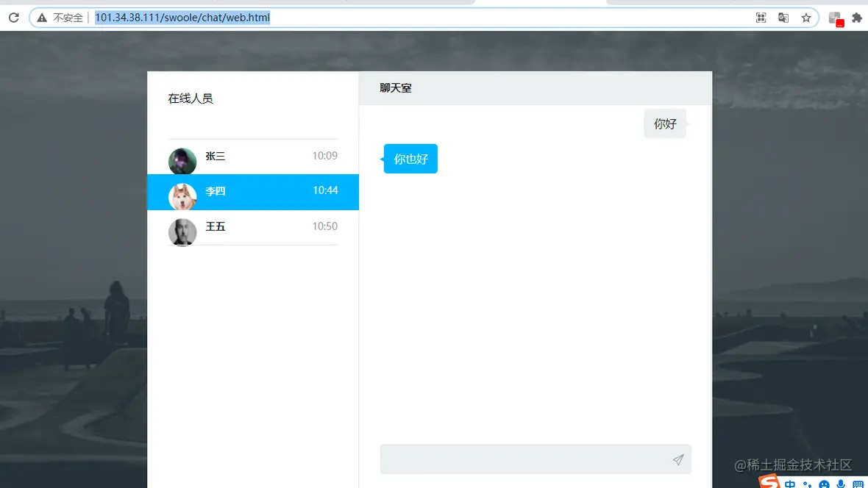
Task: Open the extension icon with red badge
Action: 836,19
